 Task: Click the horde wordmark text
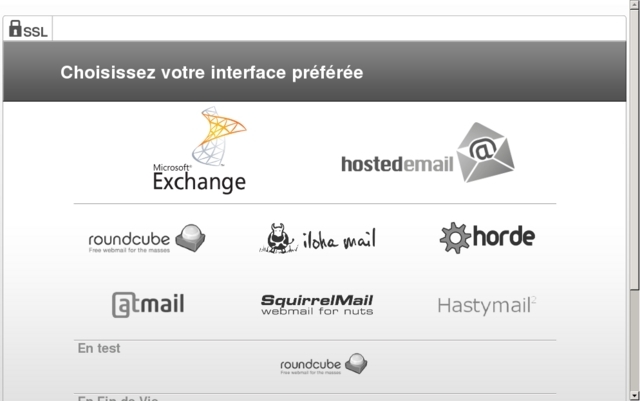point(503,237)
